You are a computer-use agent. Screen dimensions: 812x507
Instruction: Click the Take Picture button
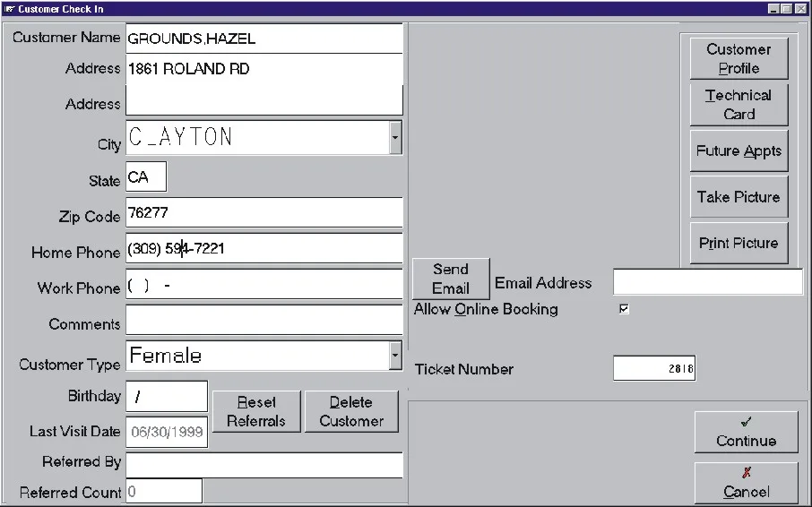click(739, 196)
